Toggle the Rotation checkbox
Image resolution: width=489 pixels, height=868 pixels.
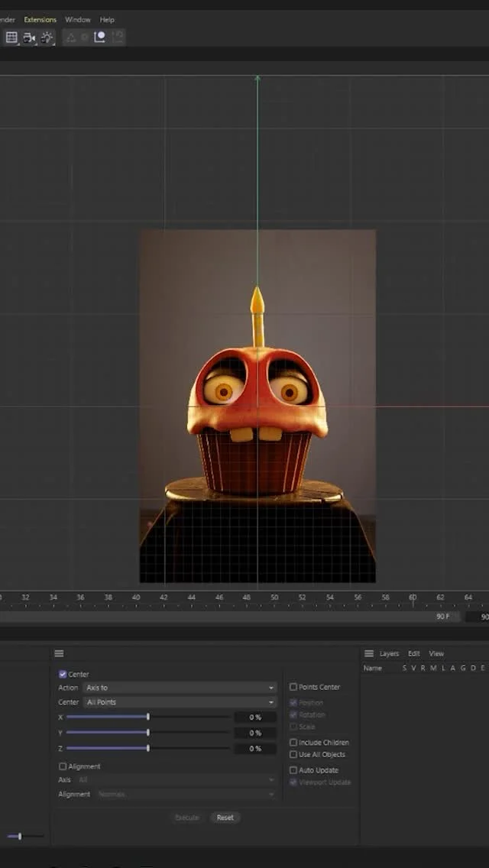[293, 714]
